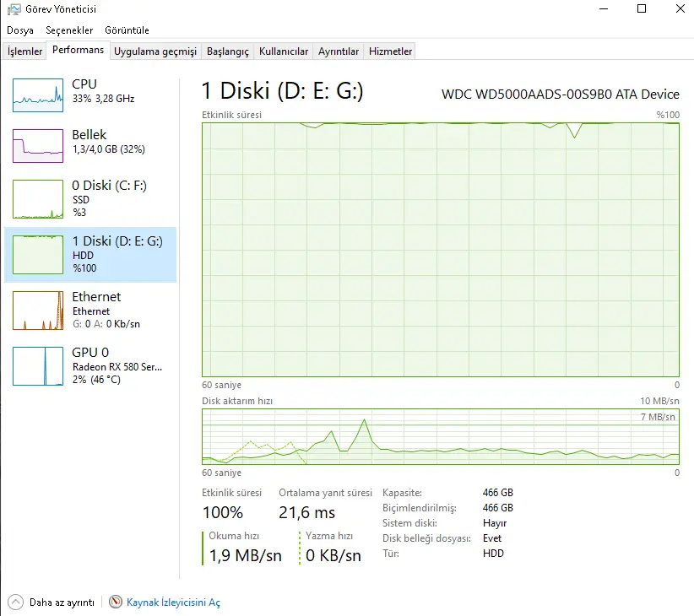Screen dimensions: 694x616
Task: Select the Performans tab
Action: click(x=78, y=50)
